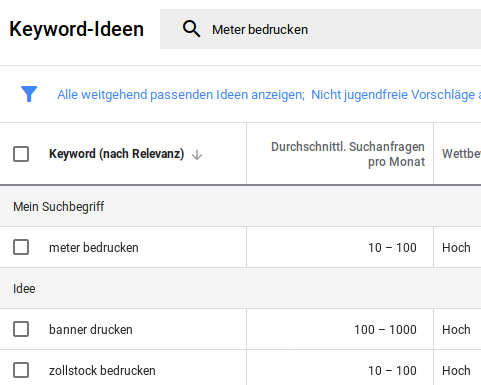Select the 'zollstock bedrucken' keyword text

point(102,371)
